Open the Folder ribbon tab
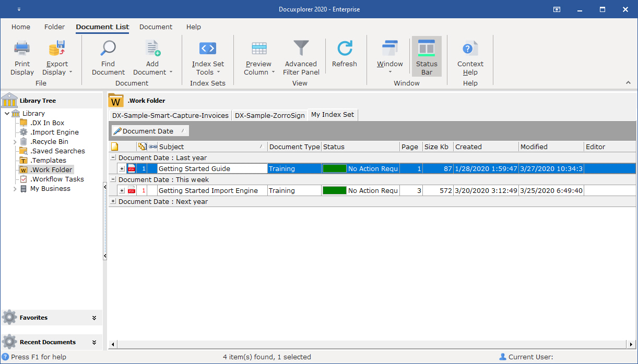638x364 pixels. click(54, 27)
